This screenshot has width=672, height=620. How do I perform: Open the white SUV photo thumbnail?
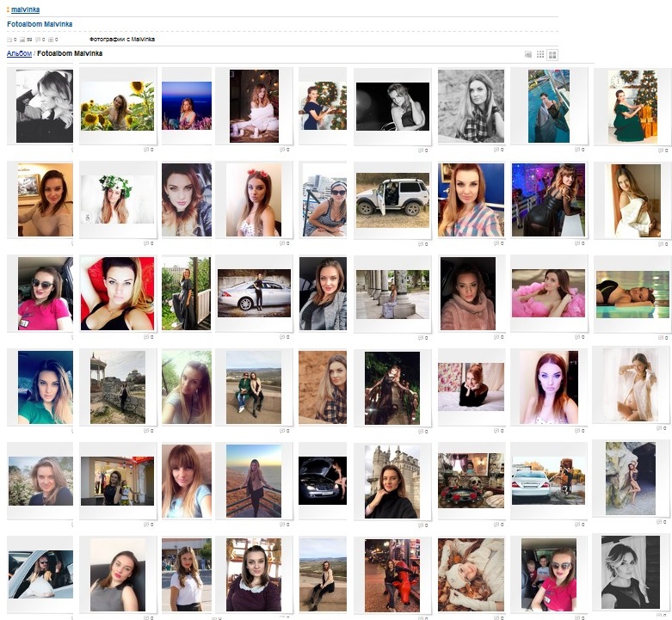click(392, 199)
